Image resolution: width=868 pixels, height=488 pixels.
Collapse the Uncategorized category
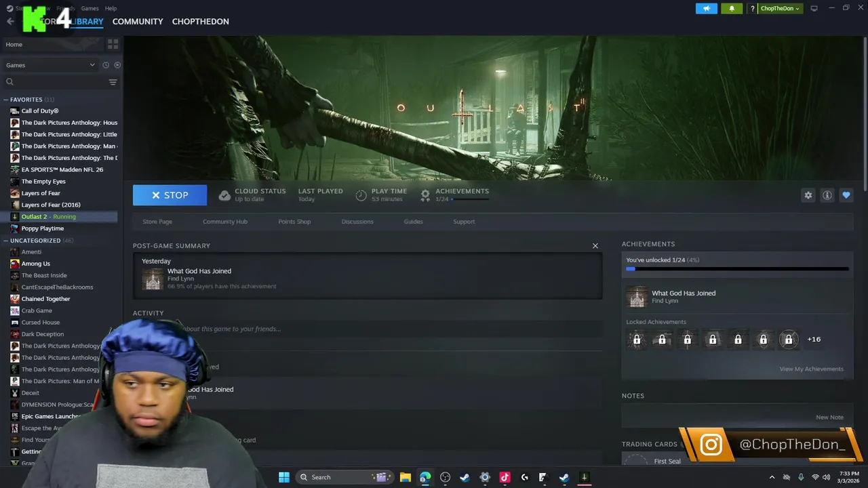pyautogui.click(x=6, y=241)
